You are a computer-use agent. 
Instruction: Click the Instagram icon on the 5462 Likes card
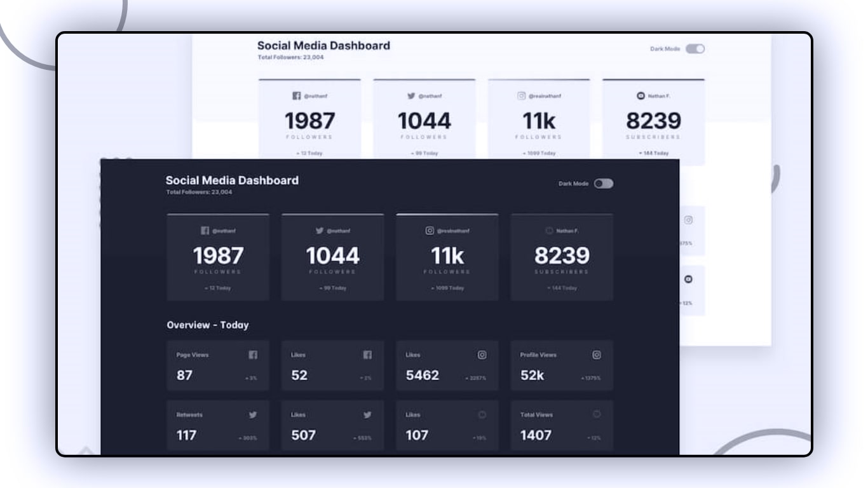pos(482,355)
